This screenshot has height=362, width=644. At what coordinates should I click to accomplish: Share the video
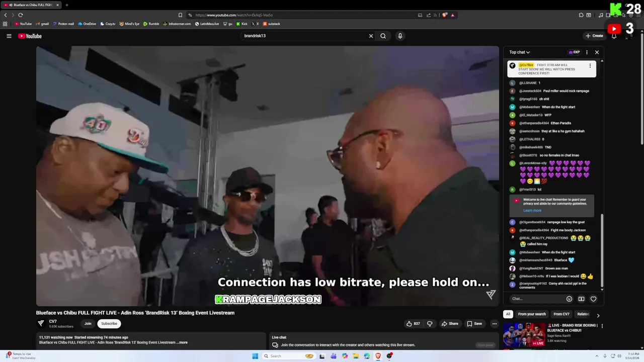pos(449,324)
